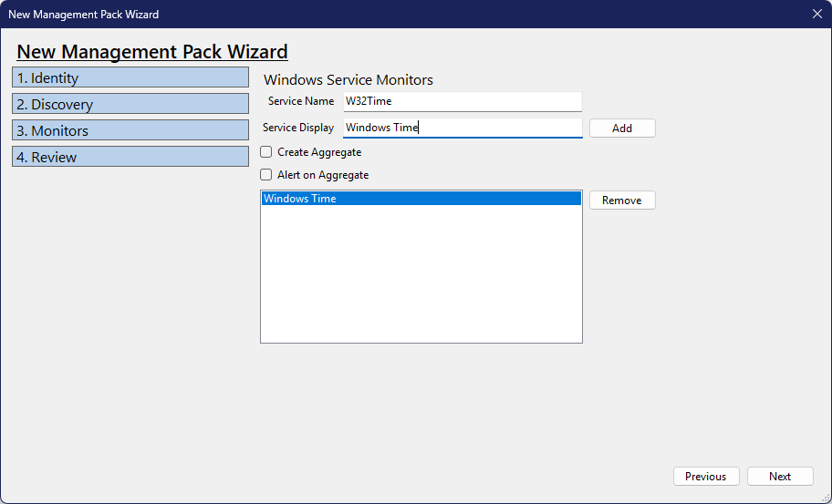Proceed with the Next button
This screenshot has height=504, width=832.
click(x=779, y=477)
